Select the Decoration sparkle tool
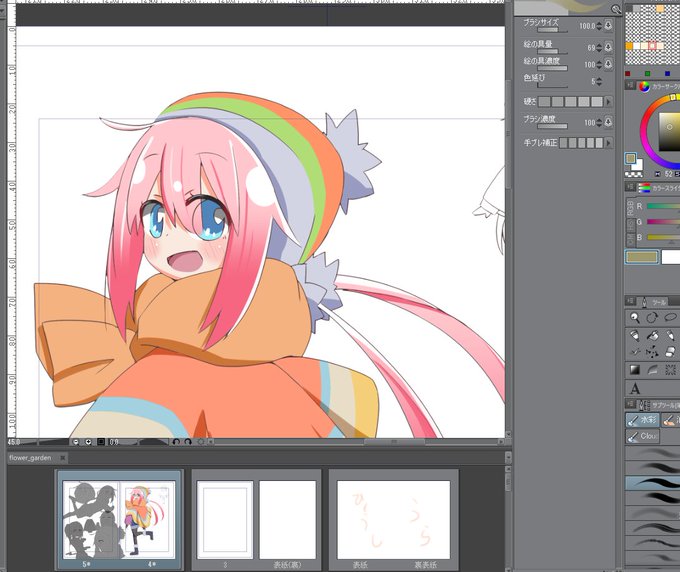This screenshot has width=680, height=572. 652,352
